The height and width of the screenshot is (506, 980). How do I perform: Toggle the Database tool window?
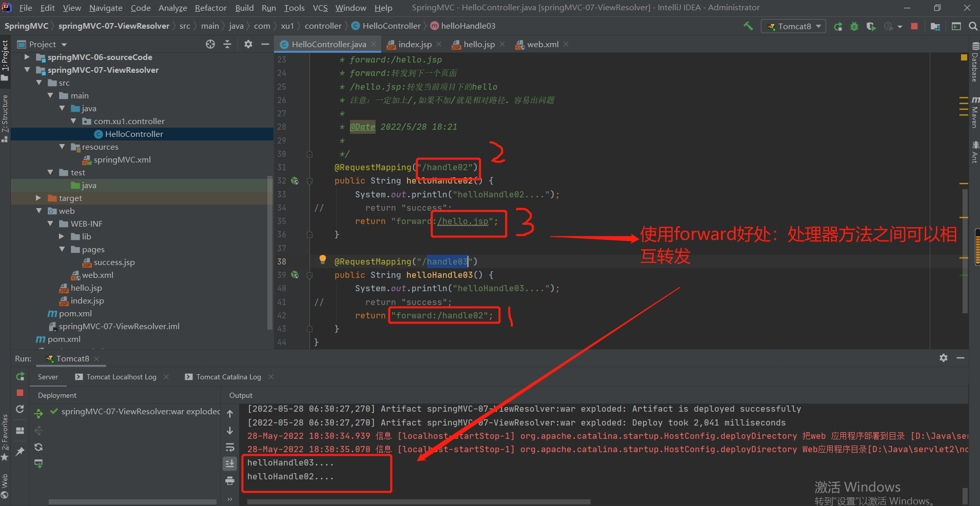(975, 63)
